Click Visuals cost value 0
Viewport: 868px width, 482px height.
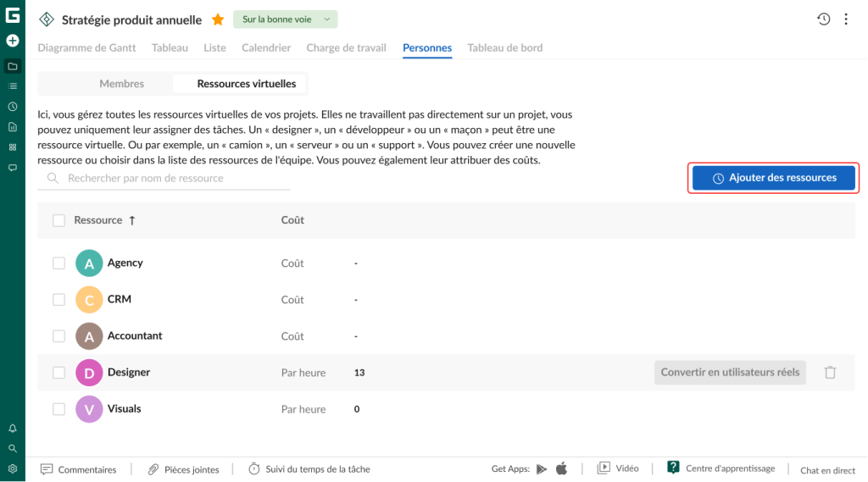(x=357, y=409)
